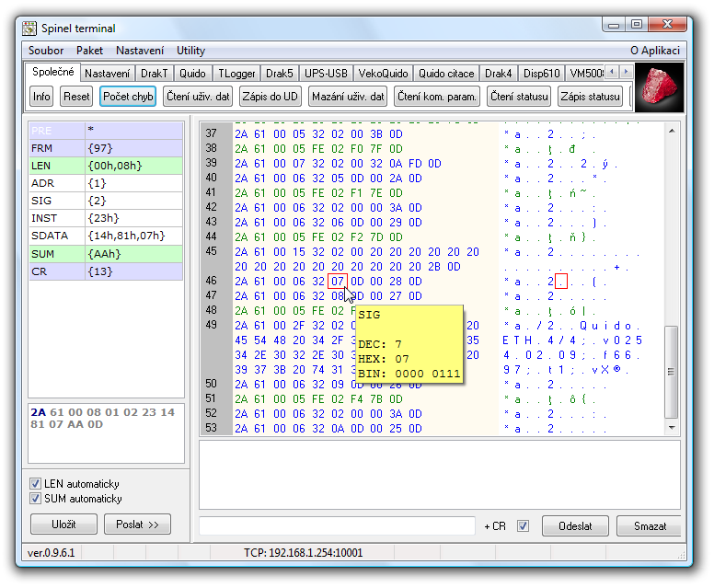Select the FRM row value {97}
The height and width of the screenshot is (588, 714).
click(x=134, y=148)
